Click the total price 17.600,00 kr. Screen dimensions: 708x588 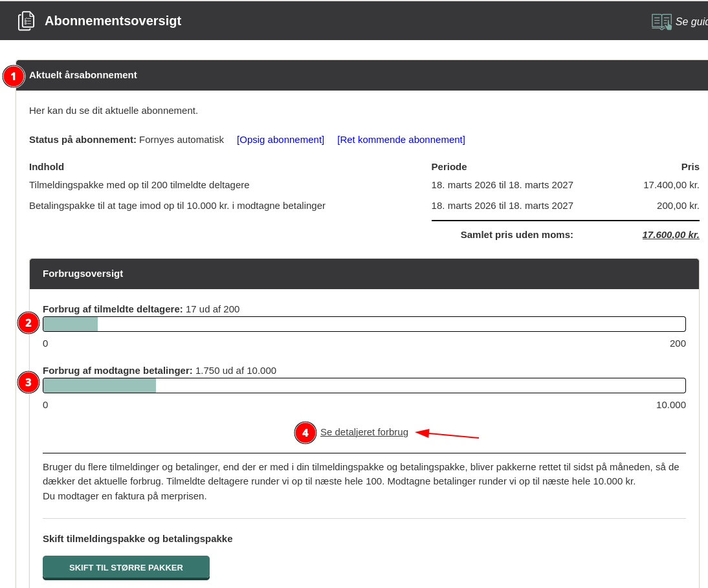click(670, 235)
